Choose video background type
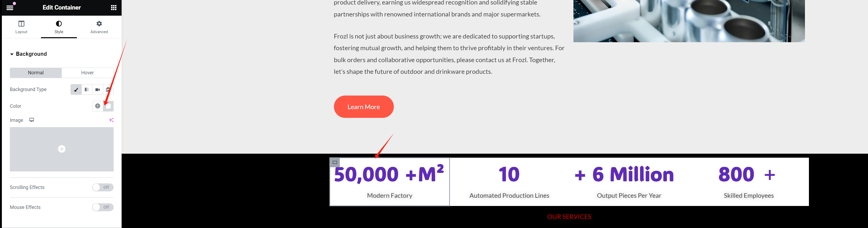The height and width of the screenshot is (228, 868). [97, 89]
